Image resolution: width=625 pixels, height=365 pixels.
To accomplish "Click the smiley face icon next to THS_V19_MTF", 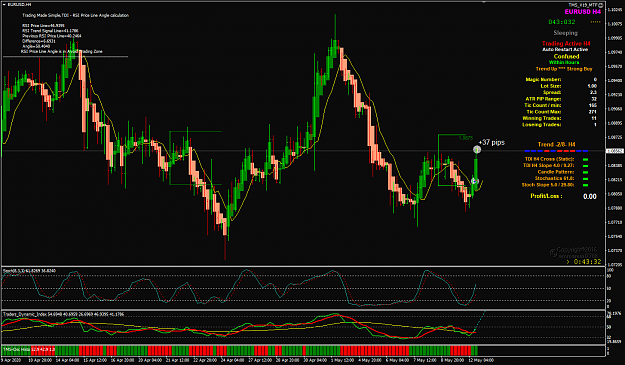I will [601, 5].
